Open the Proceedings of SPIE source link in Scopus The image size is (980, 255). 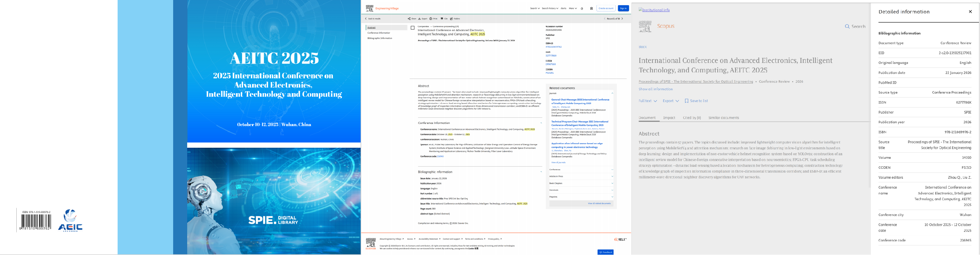click(696, 82)
